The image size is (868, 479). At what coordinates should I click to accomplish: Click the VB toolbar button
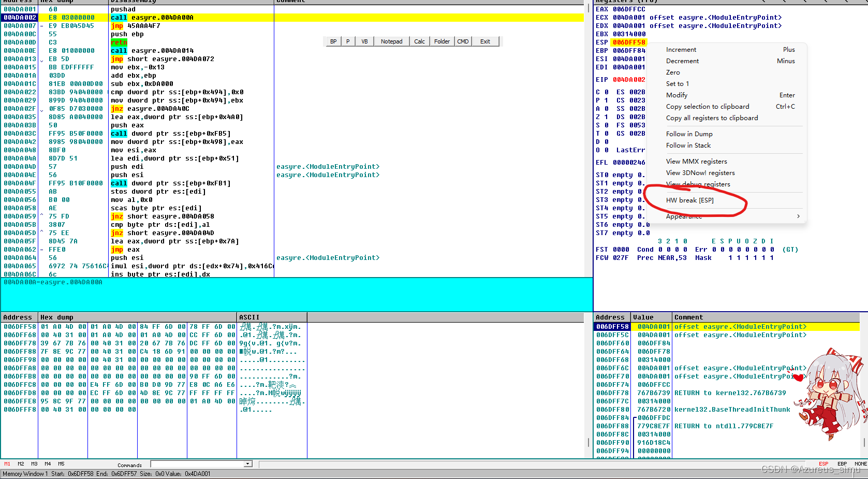[364, 41]
